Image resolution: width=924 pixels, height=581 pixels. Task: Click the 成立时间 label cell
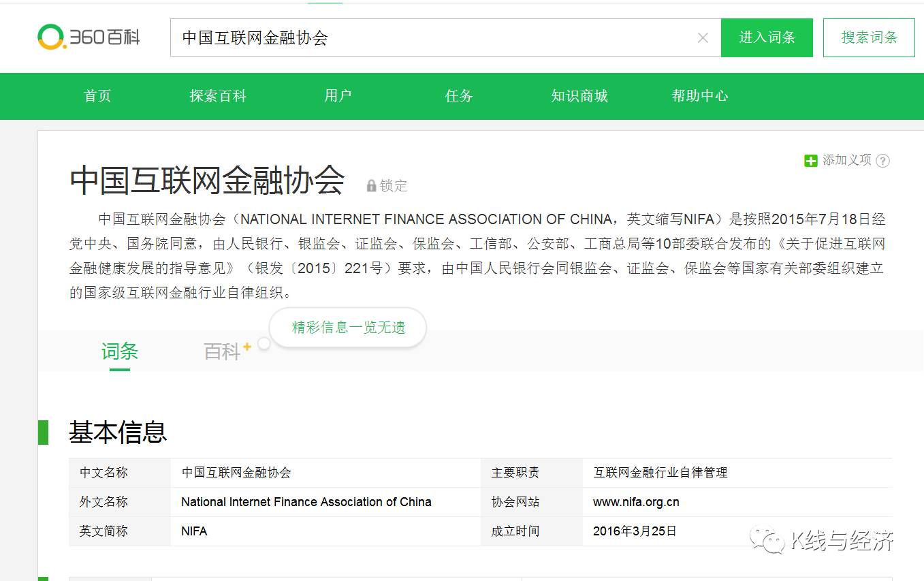(532, 531)
